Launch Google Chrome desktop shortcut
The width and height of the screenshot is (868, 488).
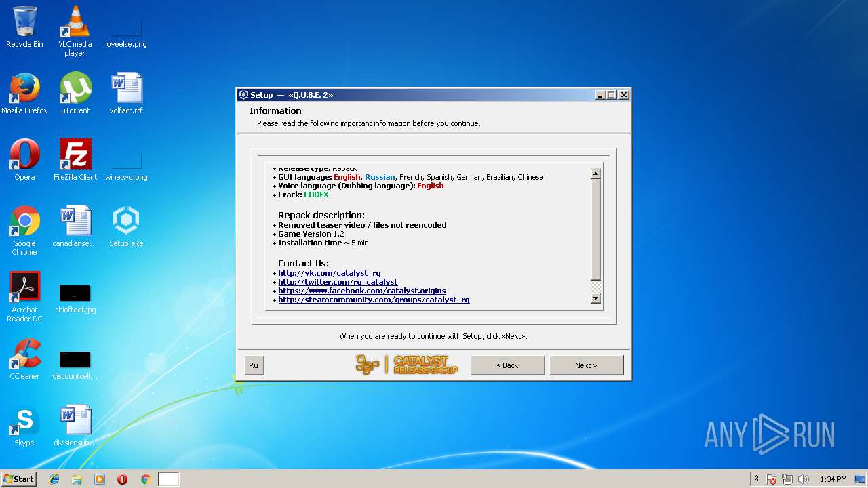coord(24,230)
